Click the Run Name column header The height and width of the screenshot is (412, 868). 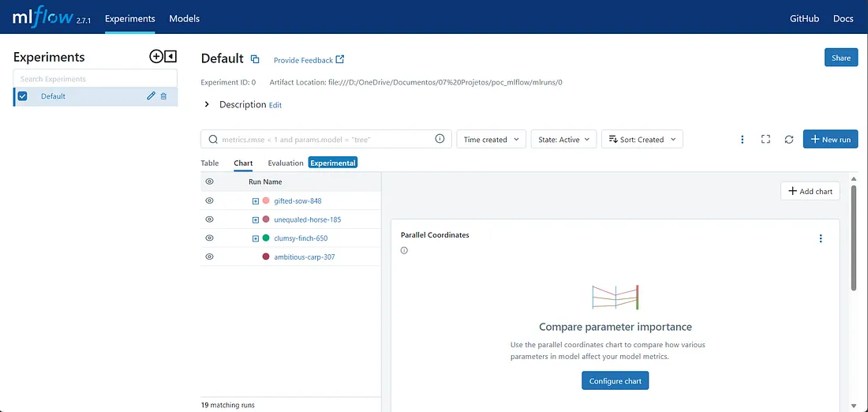tap(265, 182)
